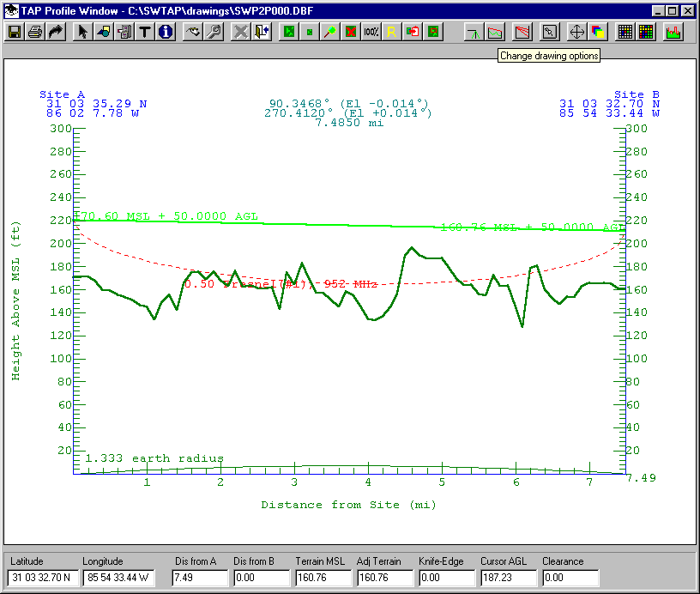Click the Print icon
The width and height of the screenshot is (700, 594).
point(35,32)
